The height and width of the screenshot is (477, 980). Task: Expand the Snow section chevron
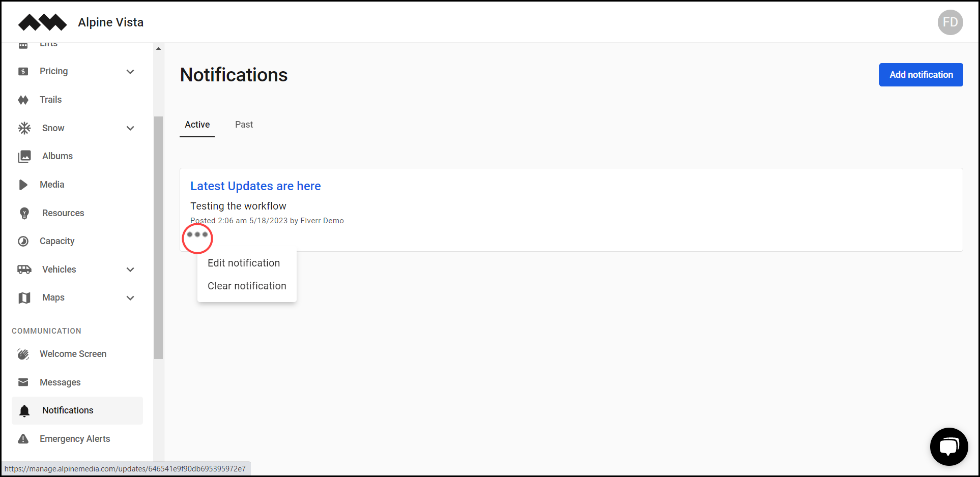130,128
